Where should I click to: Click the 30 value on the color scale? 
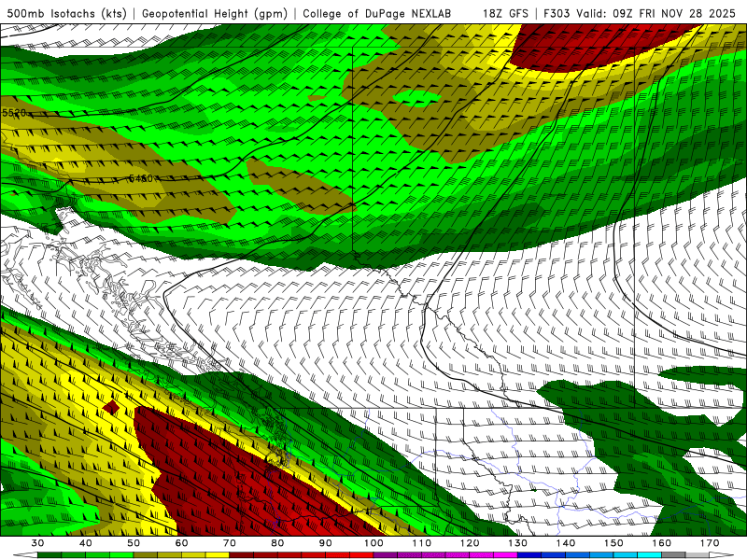(x=37, y=543)
